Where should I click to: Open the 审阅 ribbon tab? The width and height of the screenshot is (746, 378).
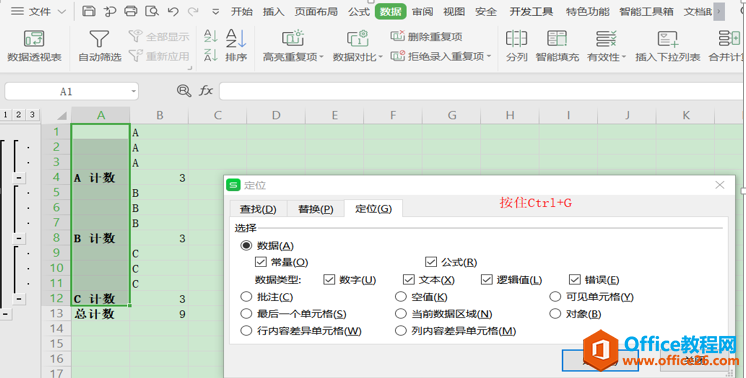[422, 11]
